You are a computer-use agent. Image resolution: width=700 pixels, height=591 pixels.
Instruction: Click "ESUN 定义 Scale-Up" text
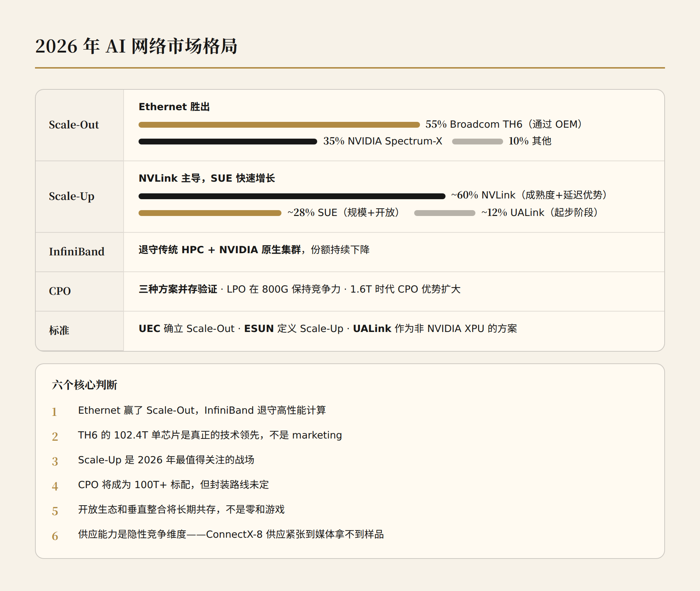(x=294, y=329)
